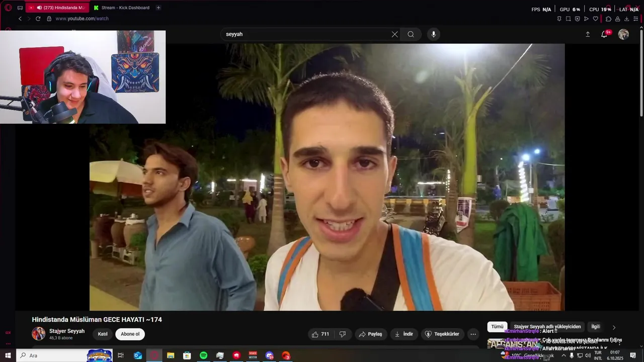This screenshot has height=362, width=644.
Task: Click the Paylaş share button
Action: pyautogui.click(x=370, y=334)
